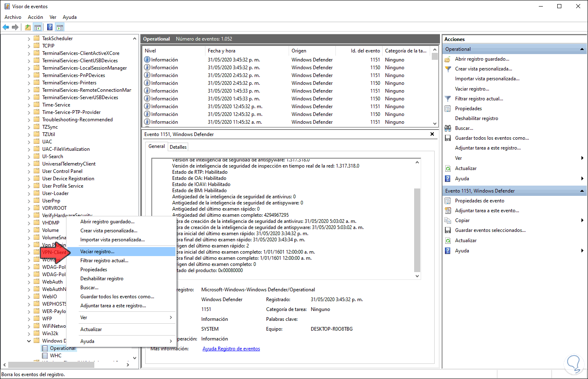Sort events by the Fecha y hora column header
This screenshot has height=379, width=588.
(x=221, y=51)
